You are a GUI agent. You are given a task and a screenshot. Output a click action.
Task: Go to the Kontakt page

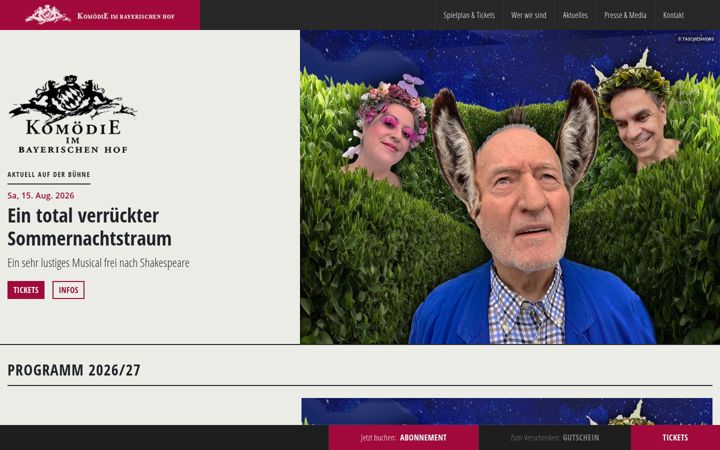click(673, 15)
